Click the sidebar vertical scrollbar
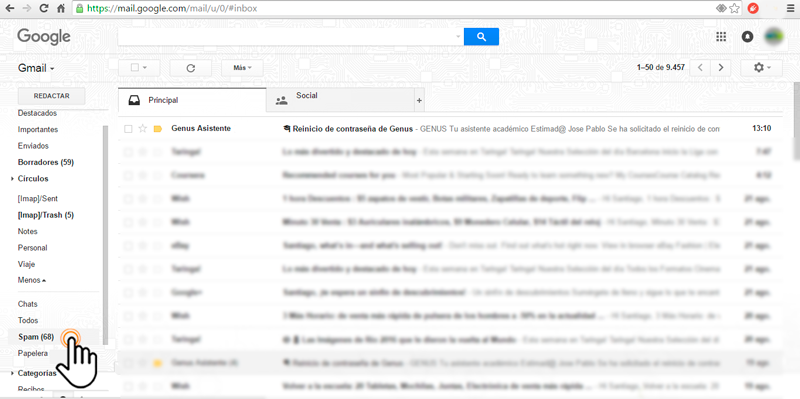 click(x=106, y=235)
